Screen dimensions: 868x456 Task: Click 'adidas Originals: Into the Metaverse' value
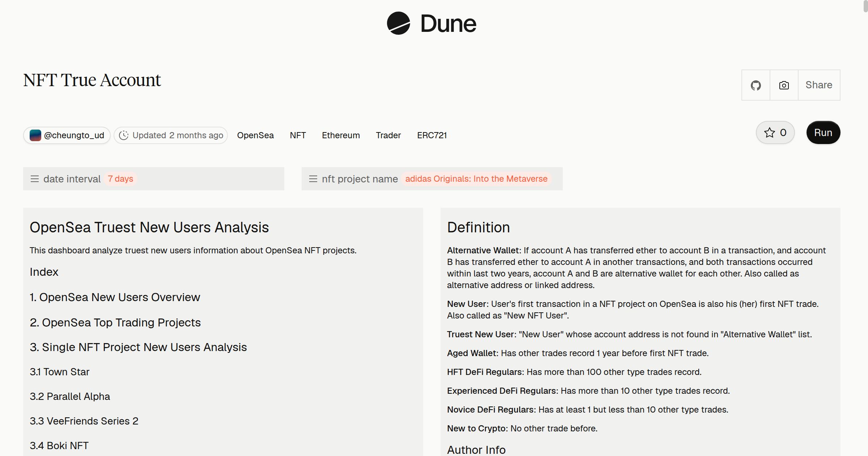tap(476, 179)
